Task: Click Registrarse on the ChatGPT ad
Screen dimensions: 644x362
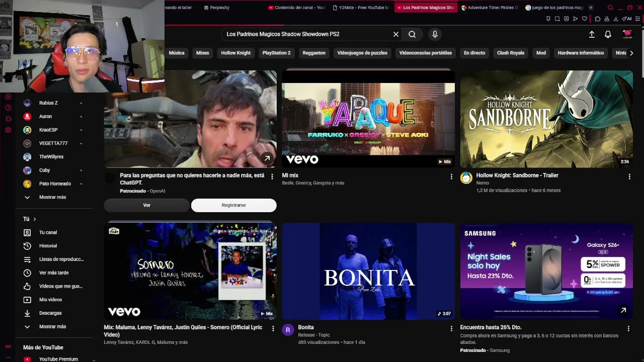Action: [x=234, y=205]
